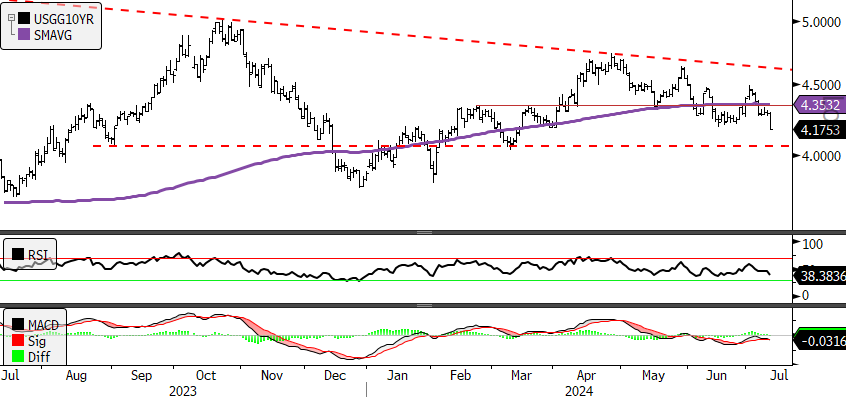Click the Dec month label
This screenshot has width=846, height=397.
[335, 375]
